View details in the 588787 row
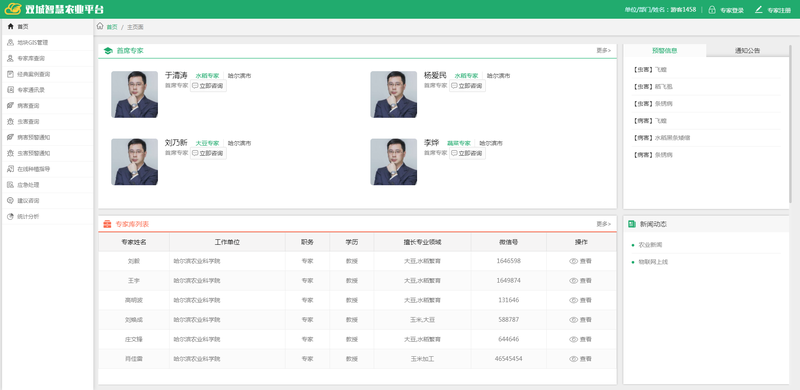The width and height of the screenshot is (800, 390). [581, 320]
